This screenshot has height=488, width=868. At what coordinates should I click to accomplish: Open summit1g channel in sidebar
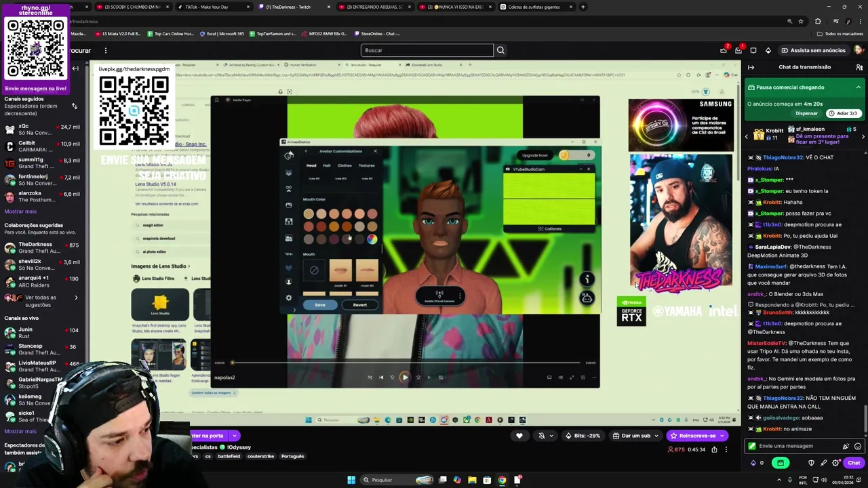(x=43, y=163)
